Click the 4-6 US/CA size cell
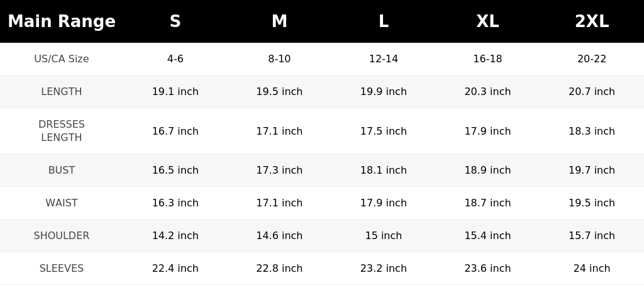Image resolution: width=644 pixels, height=285 pixels. [175, 59]
